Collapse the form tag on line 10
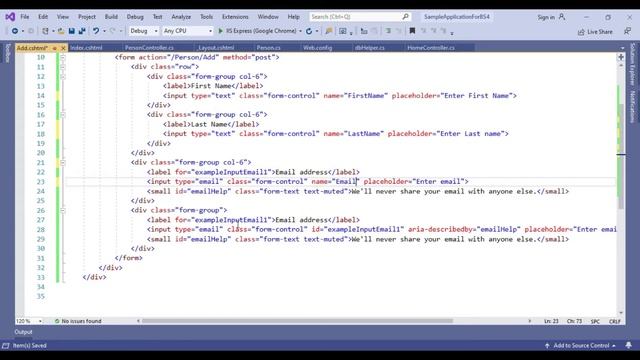The image size is (640, 360). pyautogui.click(x=63, y=58)
